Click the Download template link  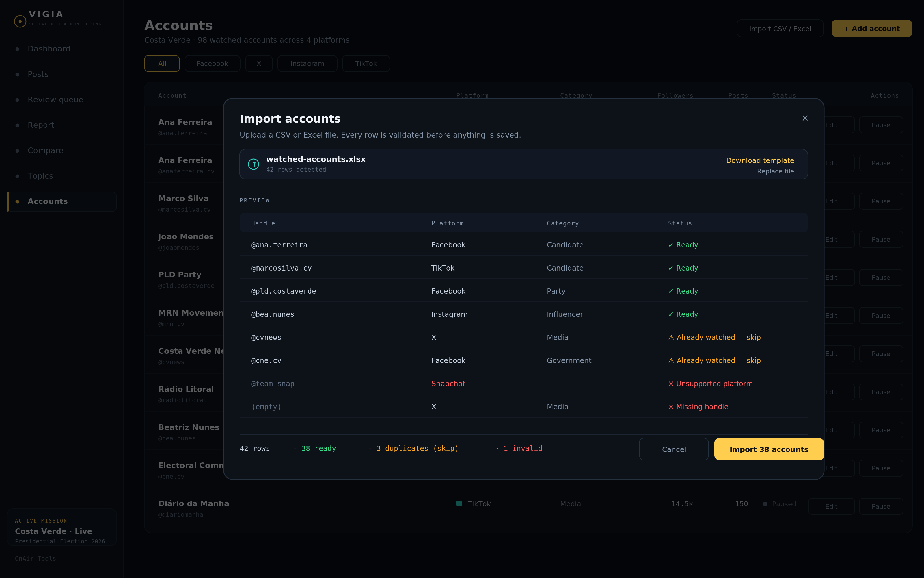[x=760, y=160]
